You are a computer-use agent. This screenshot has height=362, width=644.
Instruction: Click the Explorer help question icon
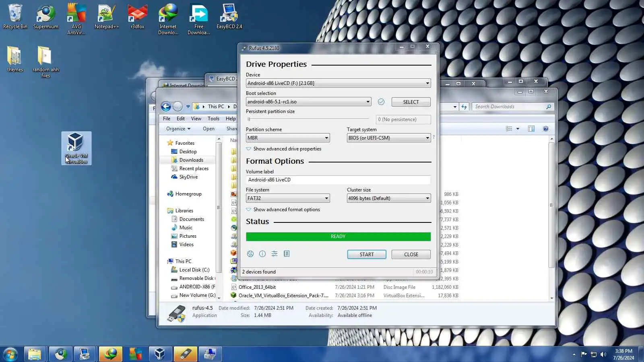point(546,129)
